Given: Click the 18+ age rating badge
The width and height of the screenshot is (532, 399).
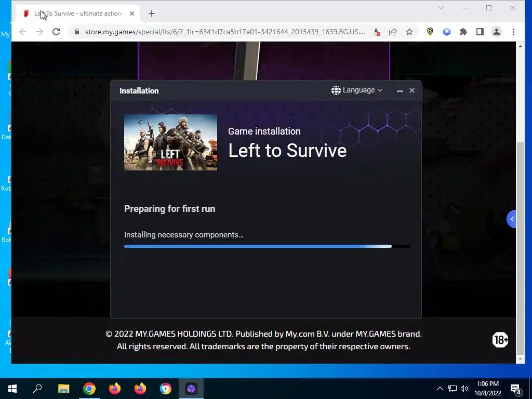Looking at the screenshot, I should (500, 340).
